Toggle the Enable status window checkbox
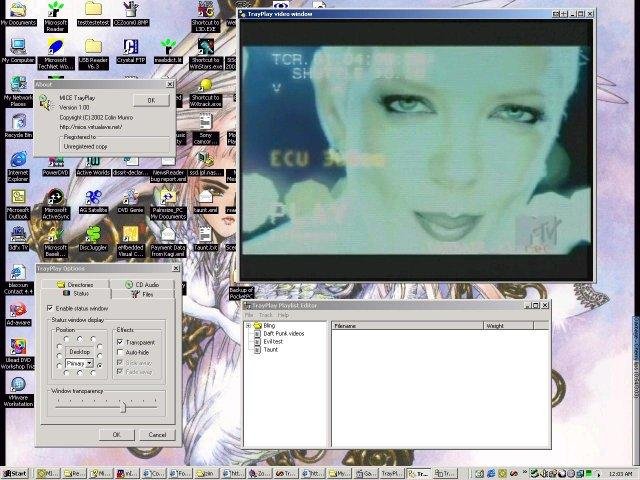The width and height of the screenshot is (640, 480). [x=50, y=308]
